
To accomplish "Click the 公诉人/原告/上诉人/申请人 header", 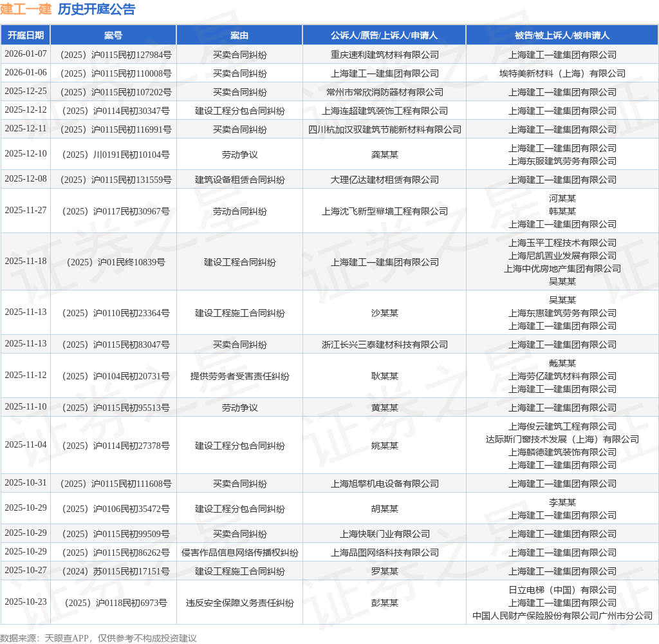I will tap(384, 35).
